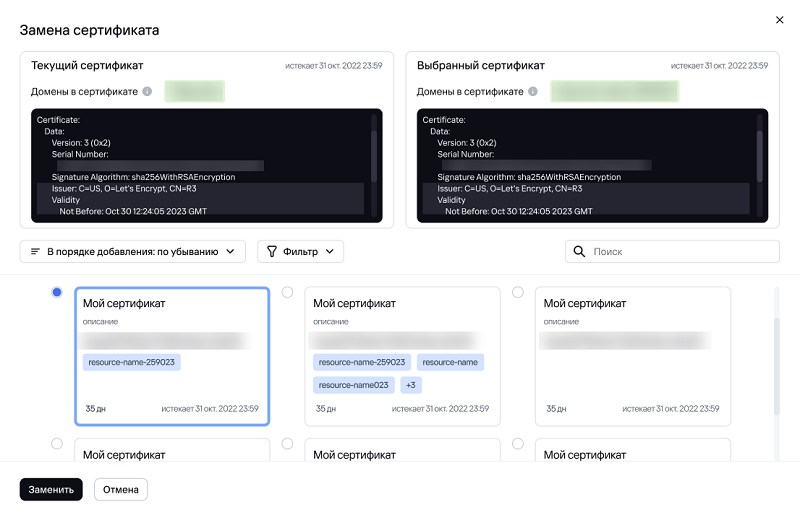Open the Фильтр dropdown
The height and width of the screenshot is (515, 800).
(300, 252)
